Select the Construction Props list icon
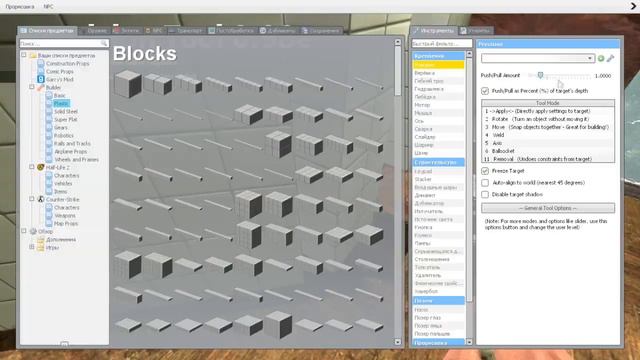The width and height of the screenshot is (640, 360). (41, 64)
